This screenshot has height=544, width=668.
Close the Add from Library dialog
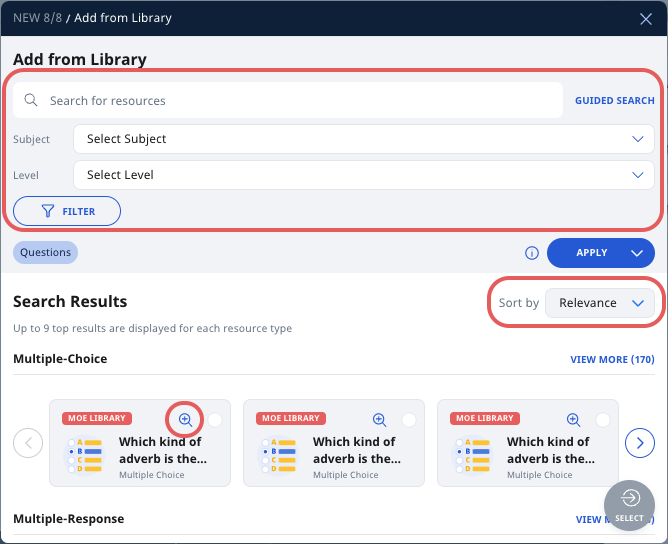pyautogui.click(x=645, y=19)
